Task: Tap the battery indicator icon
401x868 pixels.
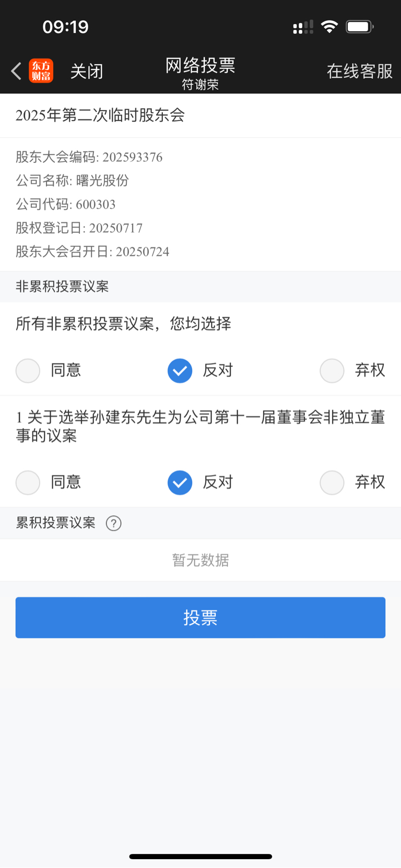Action: pos(359,27)
